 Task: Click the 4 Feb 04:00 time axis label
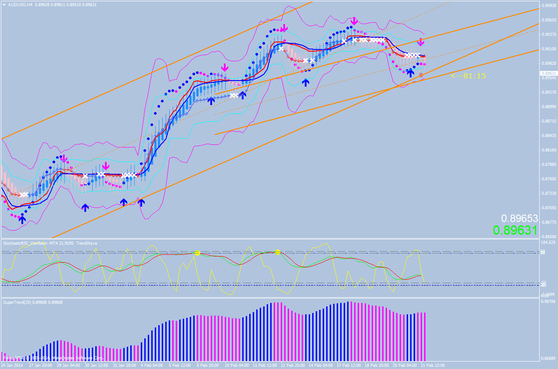tap(153, 365)
